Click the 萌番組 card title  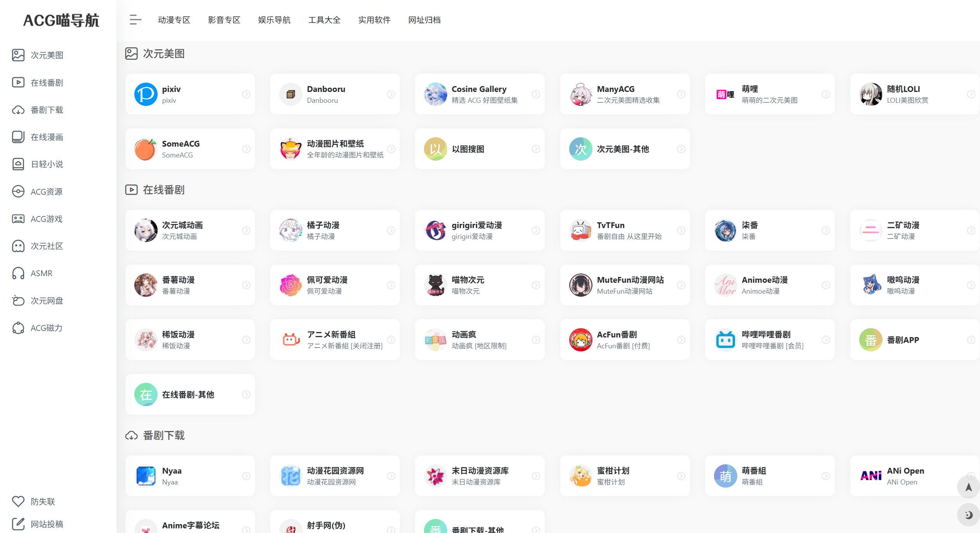pos(754,471)
